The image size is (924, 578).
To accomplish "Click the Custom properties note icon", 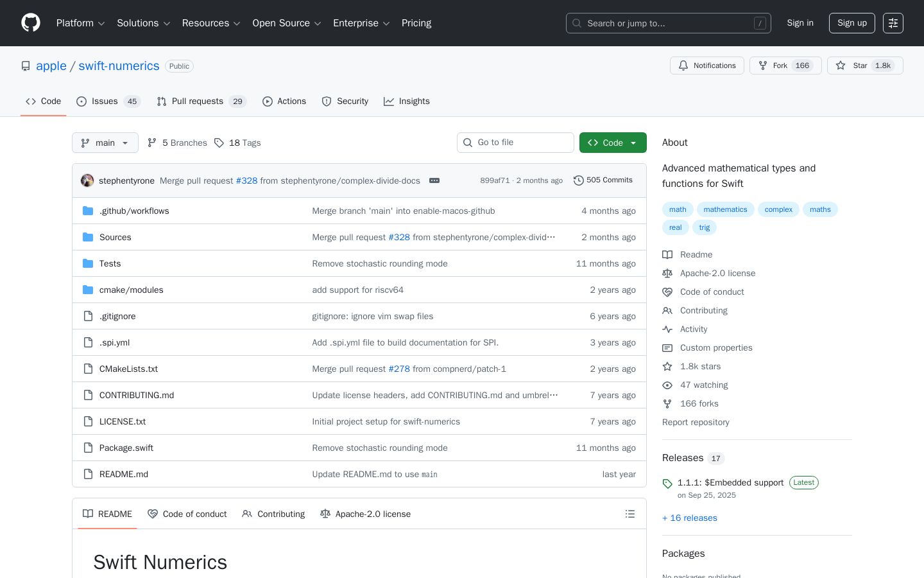I will [667, 348].
